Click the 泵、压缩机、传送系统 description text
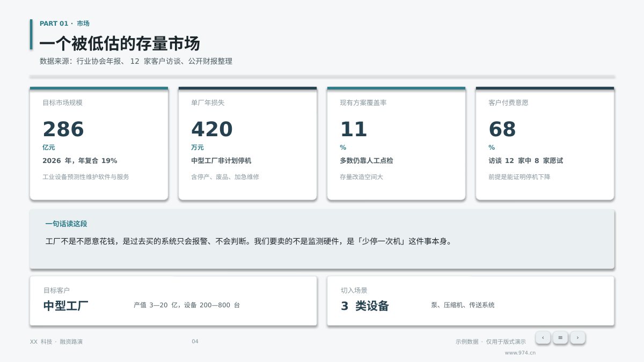This screenshot has width=644, height=362. [463, 305]
